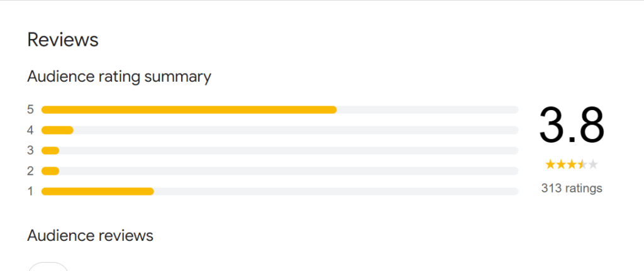Click the yellow 3-star rating bar
The image size is (644, 271).
pyautogui.click(x=50, y=151)
